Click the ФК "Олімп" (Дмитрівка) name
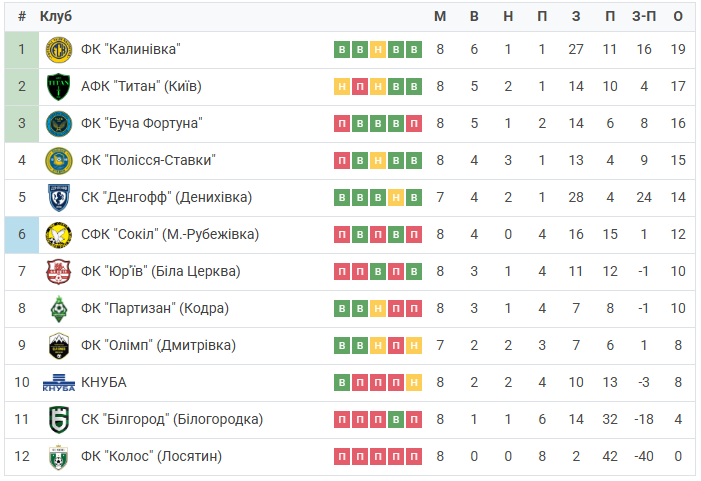Image resolution: width=701 pixels, height=481 pixels. click(x=158, y=346)
